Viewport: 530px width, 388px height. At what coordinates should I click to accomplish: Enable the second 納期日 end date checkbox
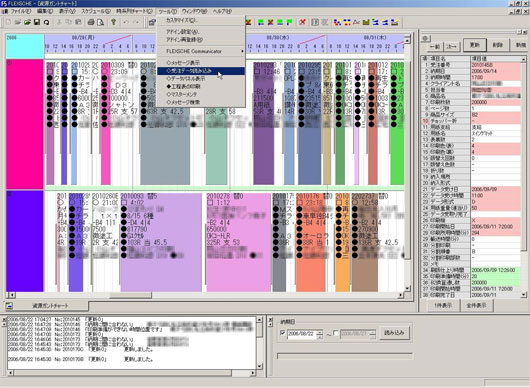pos(336,333)
